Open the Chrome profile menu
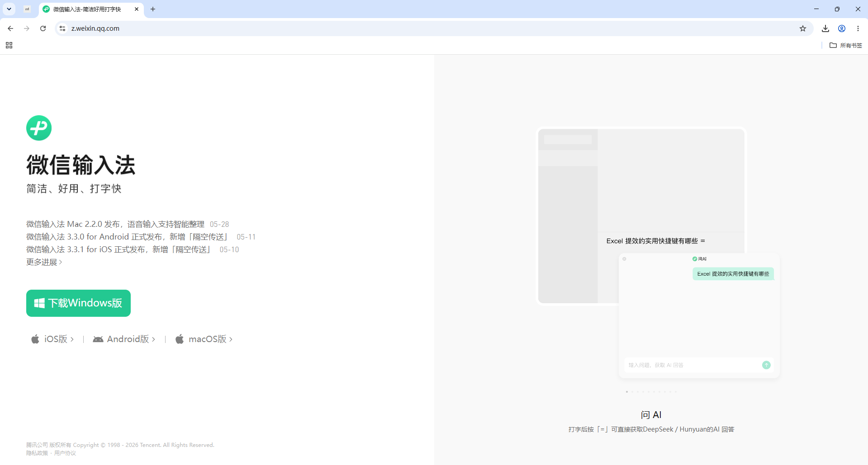868x465 pixels. click(x=842, y=28)
